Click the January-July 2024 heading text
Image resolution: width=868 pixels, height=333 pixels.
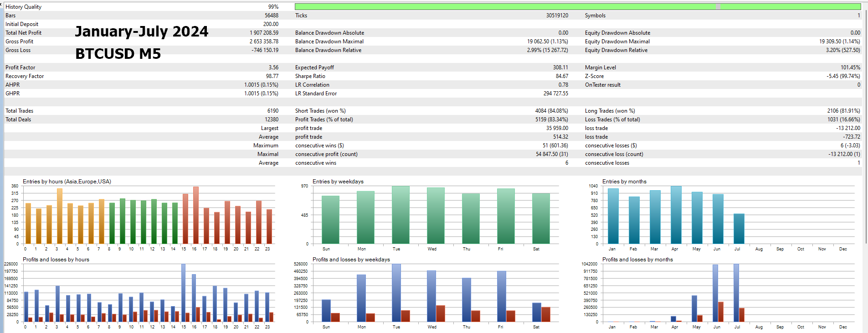(141, 31)
